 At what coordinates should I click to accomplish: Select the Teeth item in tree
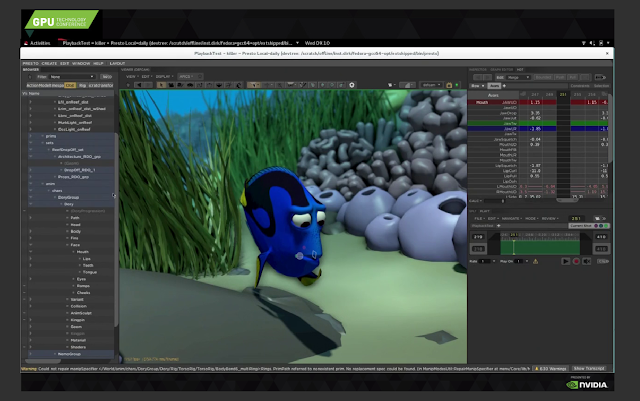pyautogui.click(x=88, y=265)
